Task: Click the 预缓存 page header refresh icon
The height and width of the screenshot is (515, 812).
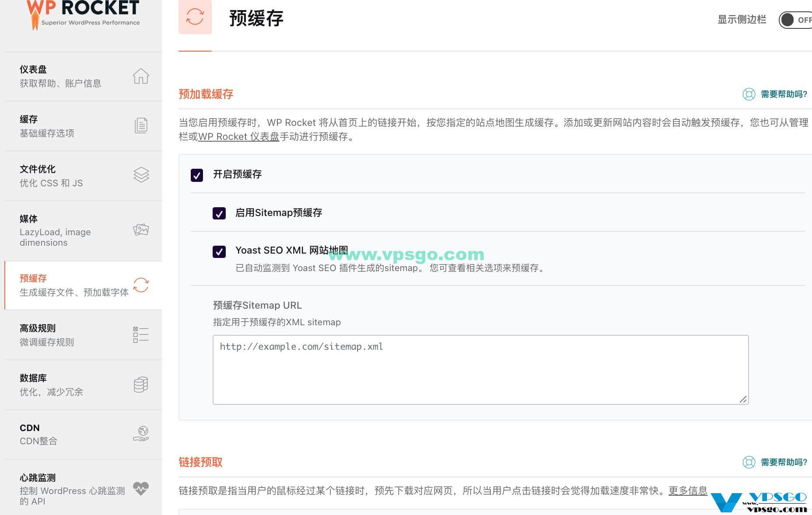Action: pyautogui.click(x=195, y=17)
